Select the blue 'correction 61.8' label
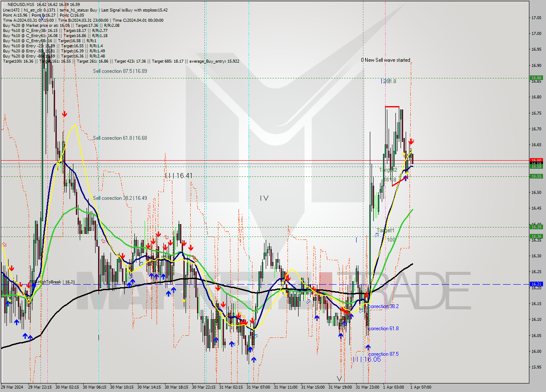 (383, 329)
